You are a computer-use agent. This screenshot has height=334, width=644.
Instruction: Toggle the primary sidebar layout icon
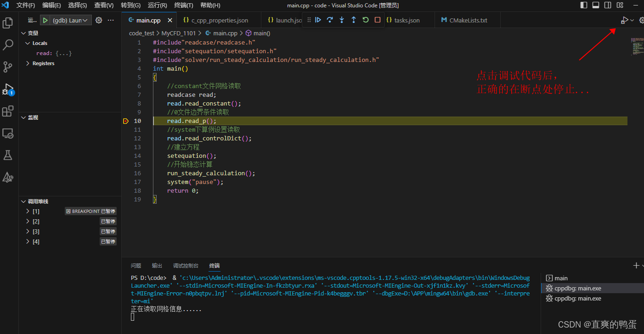click(584, 6)
